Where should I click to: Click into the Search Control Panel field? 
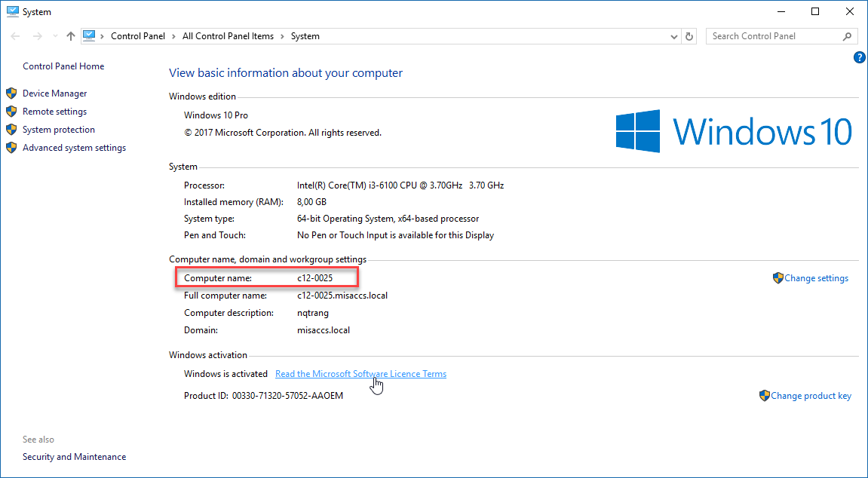pos(773,36)
